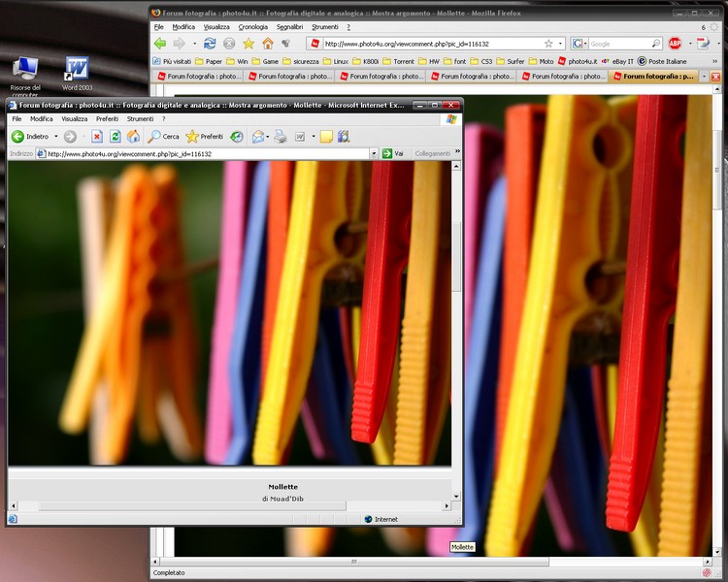Click the IE vertical scrollbar down arrow
728x582 pixels.
(x=456, y=496)
